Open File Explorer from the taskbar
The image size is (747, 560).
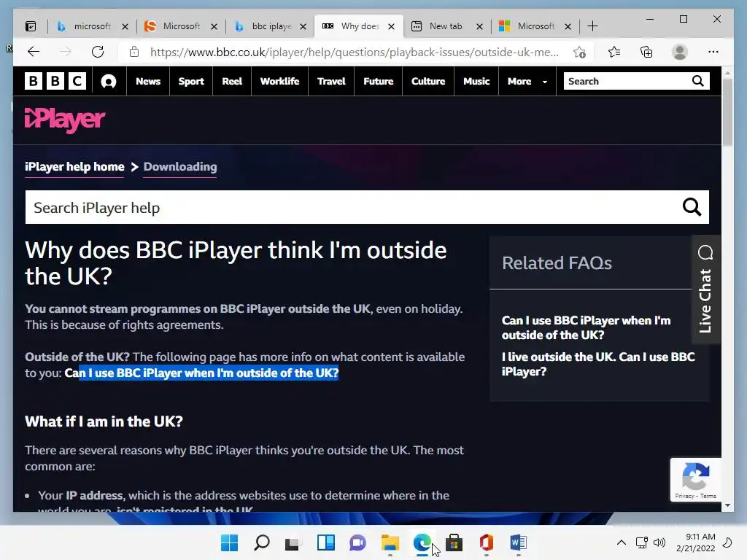click(390, 542)
